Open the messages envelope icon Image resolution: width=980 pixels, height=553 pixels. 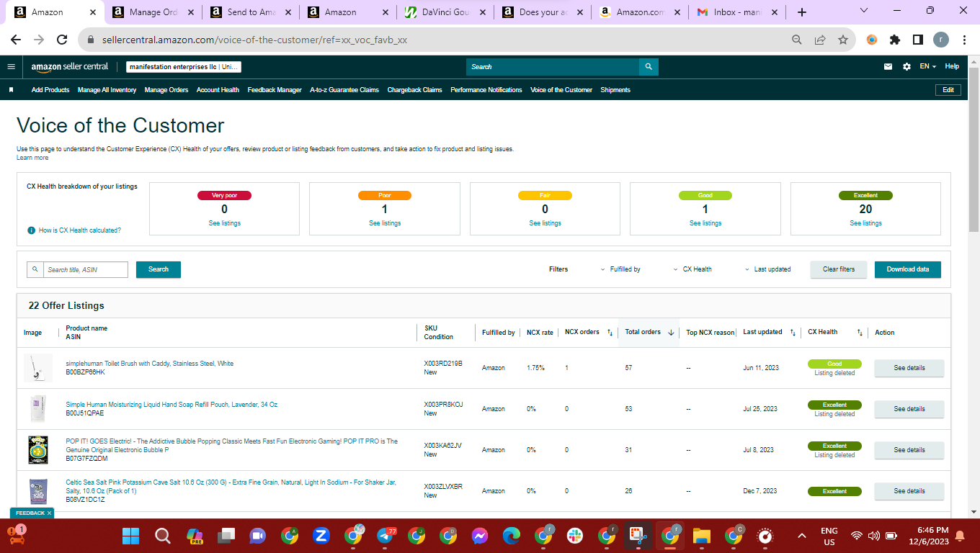[x=888, y=67]
